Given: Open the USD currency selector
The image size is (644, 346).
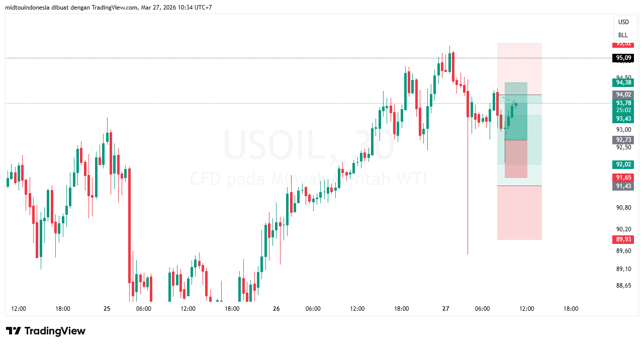Looking at the screenshot, I should [x=623, y=22].
